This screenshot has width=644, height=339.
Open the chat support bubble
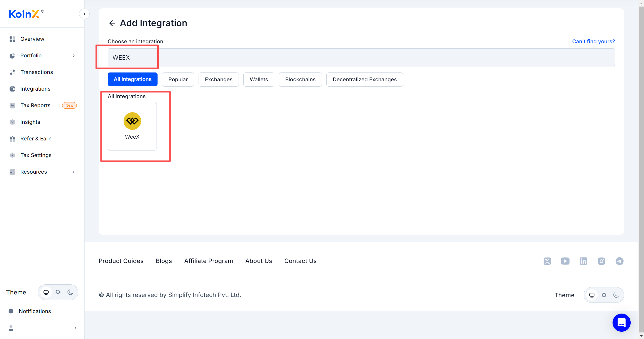[x=621, y=322]
